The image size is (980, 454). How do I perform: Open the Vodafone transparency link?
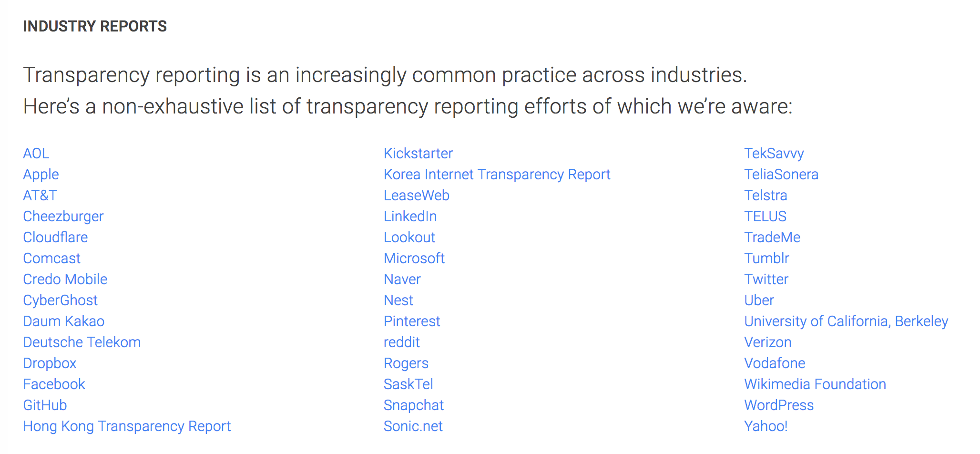pos(774,363)
